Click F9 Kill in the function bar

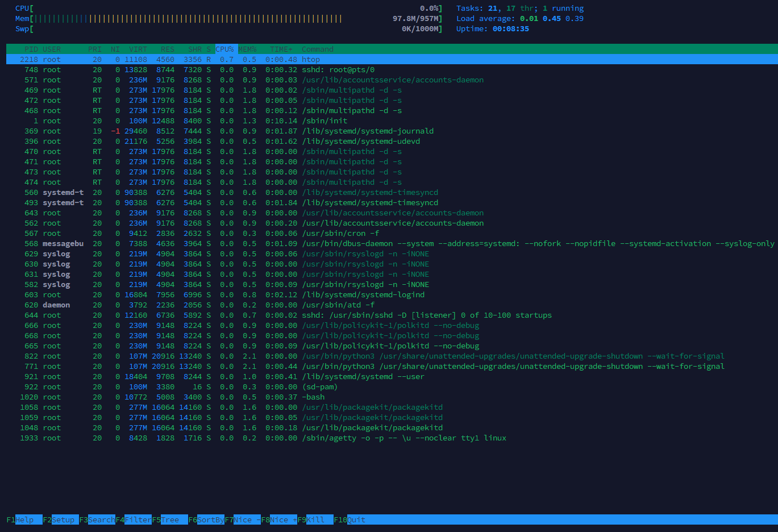(x=315, y=519)
